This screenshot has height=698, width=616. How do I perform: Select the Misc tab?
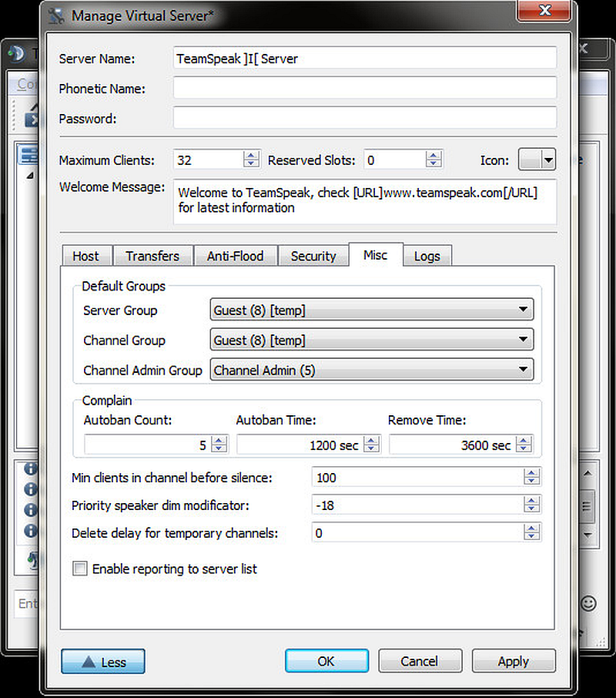coord(376,255)
